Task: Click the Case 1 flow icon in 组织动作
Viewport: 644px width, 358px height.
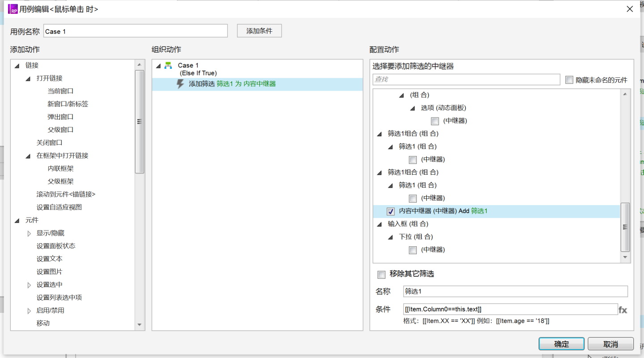Action: (168, 65)
